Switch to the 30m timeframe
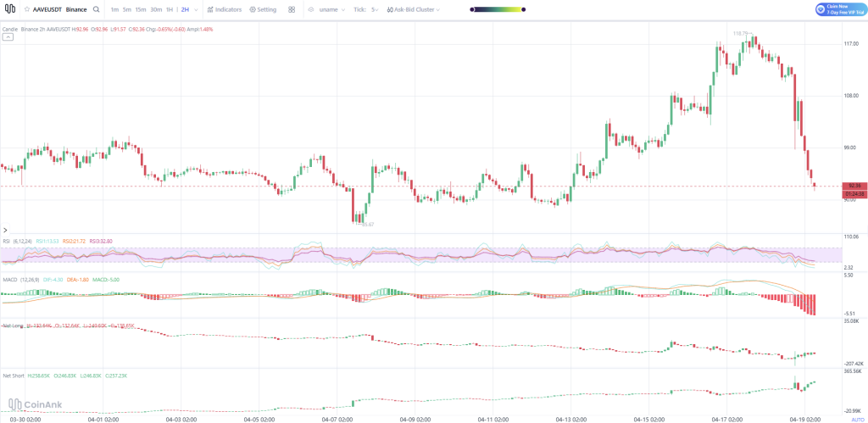Viewport: 868px width, 423px height. pos(156,9)
